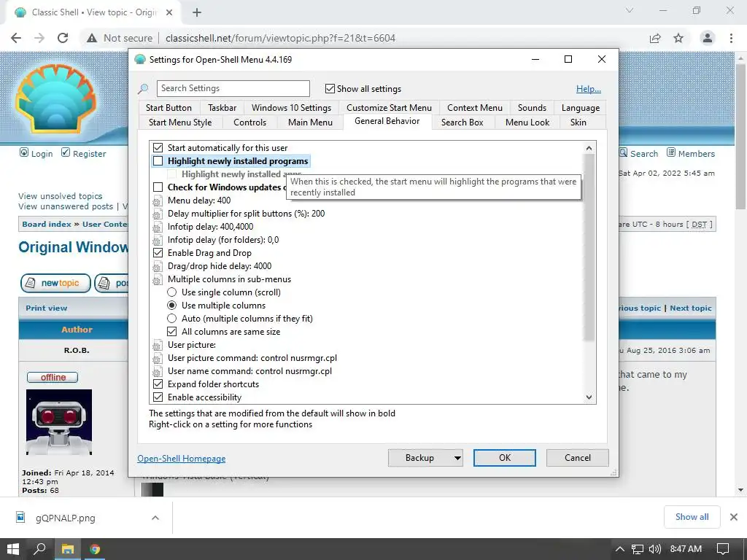Click the network tray icon
The width and height of the screenshot is (747, 560).
tap(638, 549)
